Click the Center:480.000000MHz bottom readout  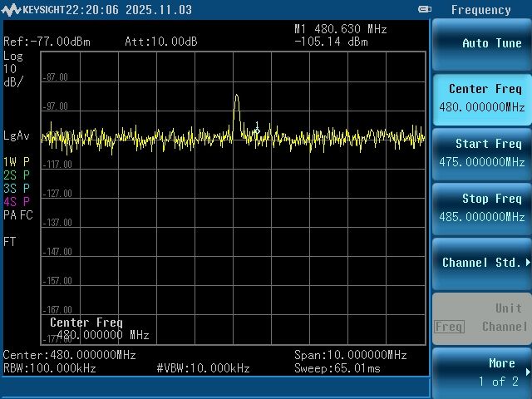(x=70, y=355)
